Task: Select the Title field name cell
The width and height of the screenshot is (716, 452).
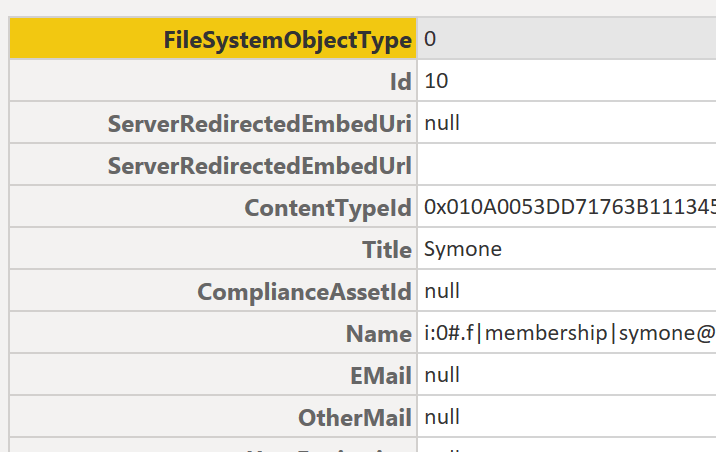Action: [x=387, y=250]
